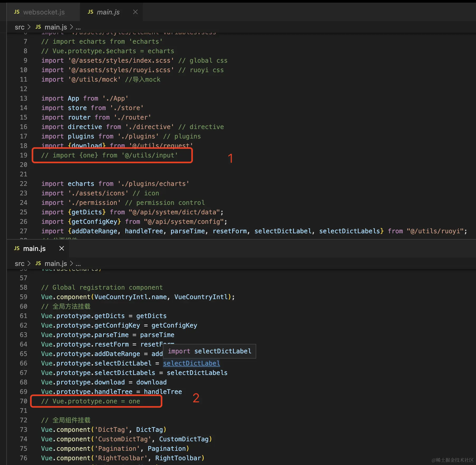The width and height of the screenshot is (476, 465).
Task: Expand the chevron after main.js in the lower breadcrumb
Action: (71, 264)
